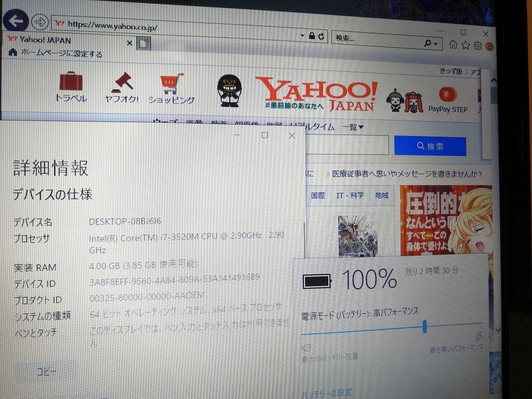Minimize the 詳細情報 settings window
The image size is (532, 399).
(x=237, y=135)
